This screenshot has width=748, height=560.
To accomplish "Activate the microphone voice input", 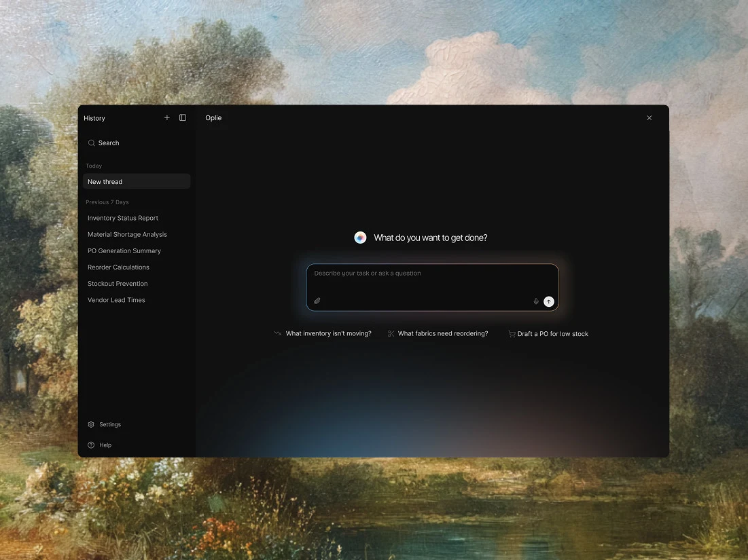I will pos(536,301).
